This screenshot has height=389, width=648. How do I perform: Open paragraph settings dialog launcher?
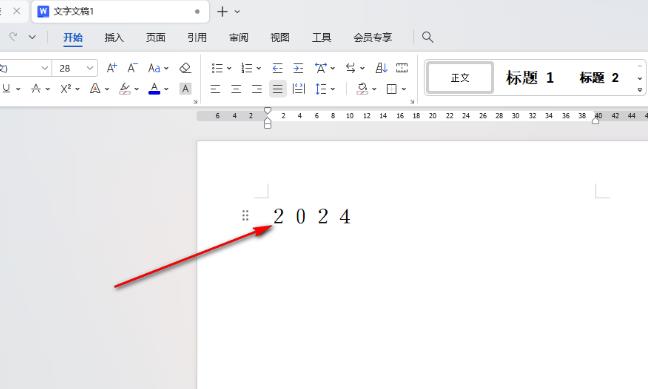tap(412, 101)
